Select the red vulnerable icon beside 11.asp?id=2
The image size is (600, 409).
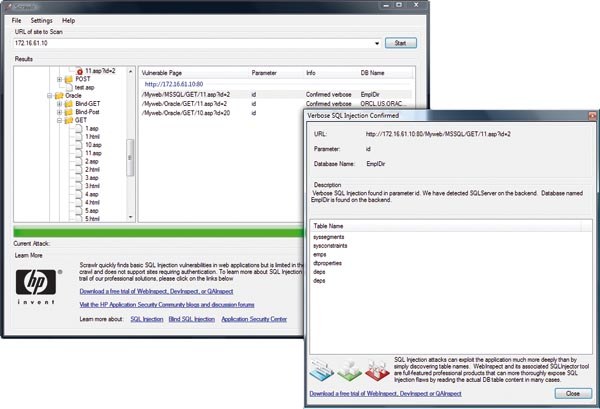coord(80,72)
